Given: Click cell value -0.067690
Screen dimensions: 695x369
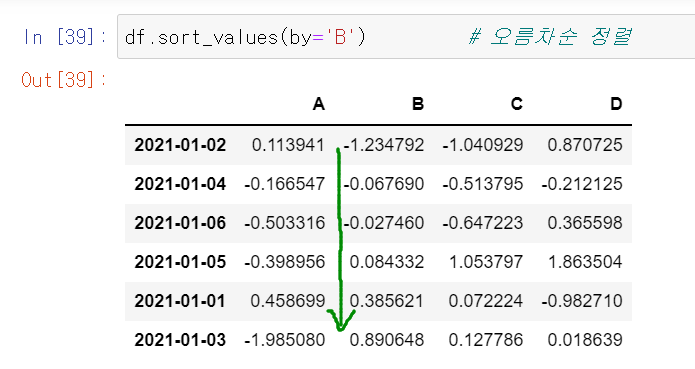Looking at the screenshot, I should (x=384, y=184).
